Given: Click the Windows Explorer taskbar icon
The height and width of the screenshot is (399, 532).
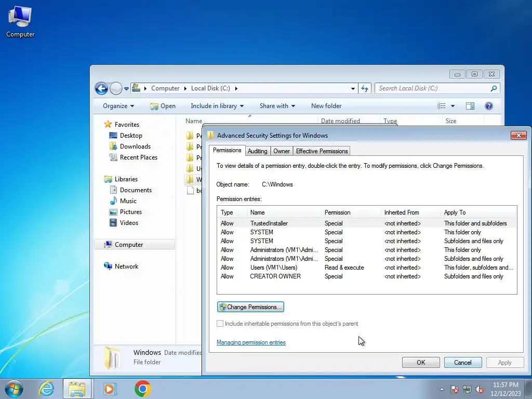Looking at the screenshot, I should tap(77, 389).
